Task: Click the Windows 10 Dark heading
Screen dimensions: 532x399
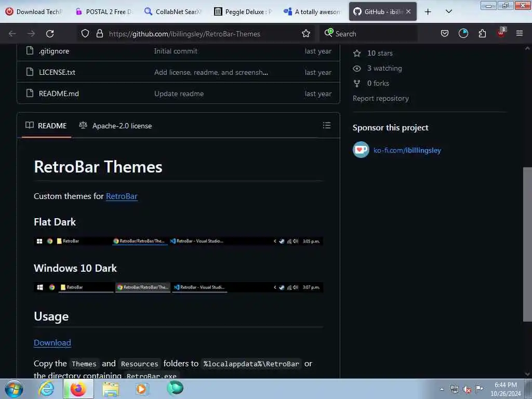Action: pyautogui.click(x=75, y=268)
